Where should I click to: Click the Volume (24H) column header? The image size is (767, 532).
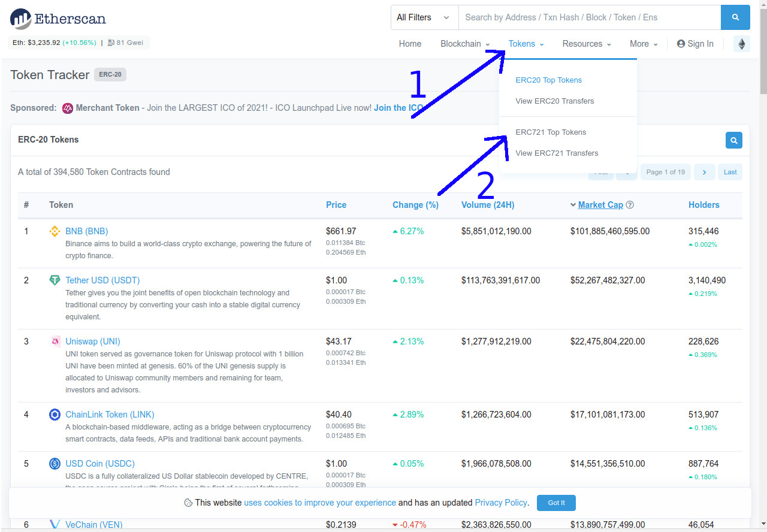click(488, 205)
